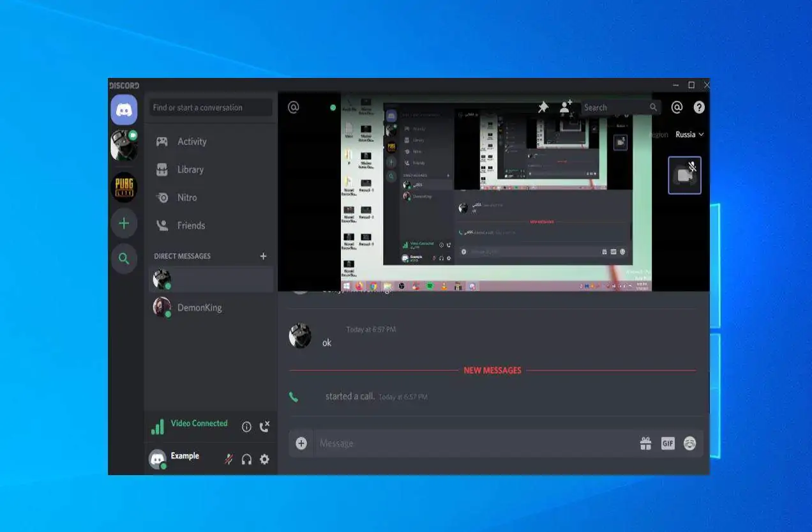Click the avatar beside the 'ok' message

pyautogui.click(x=300, y=336)
